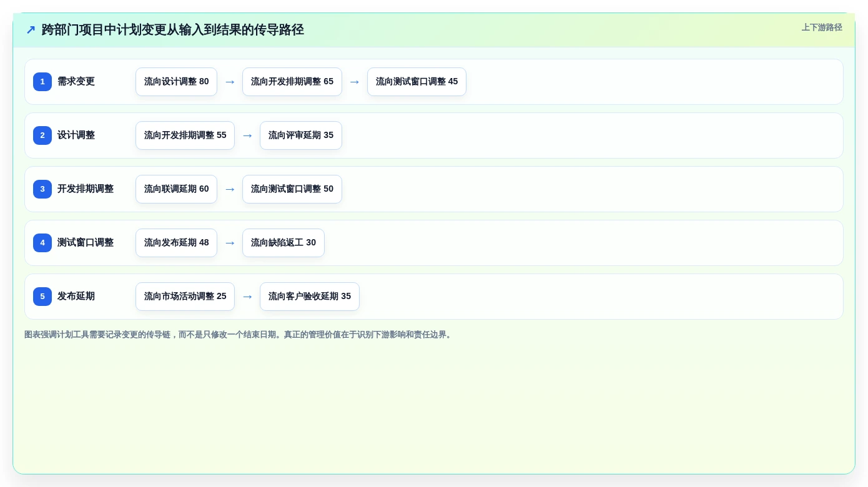Click the 流向客户验收延期 35 chip

pyautogui.click(x=310, y=297)
